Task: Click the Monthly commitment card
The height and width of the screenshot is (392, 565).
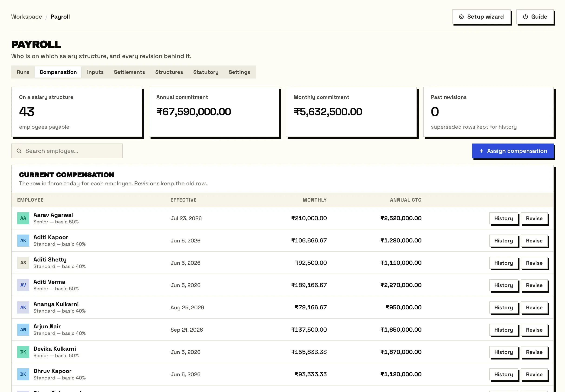Action: 351,112
